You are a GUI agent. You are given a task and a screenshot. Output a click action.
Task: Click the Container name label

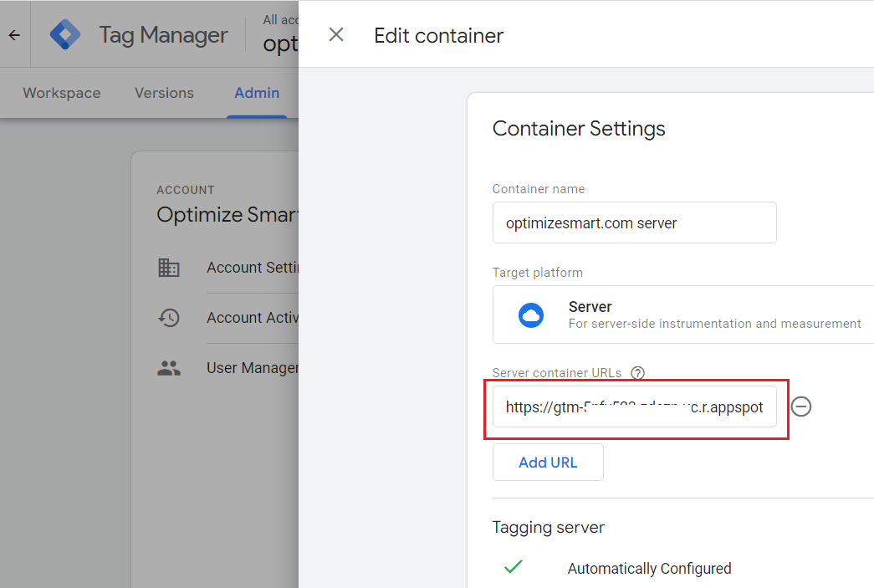(x=539, y=189)
